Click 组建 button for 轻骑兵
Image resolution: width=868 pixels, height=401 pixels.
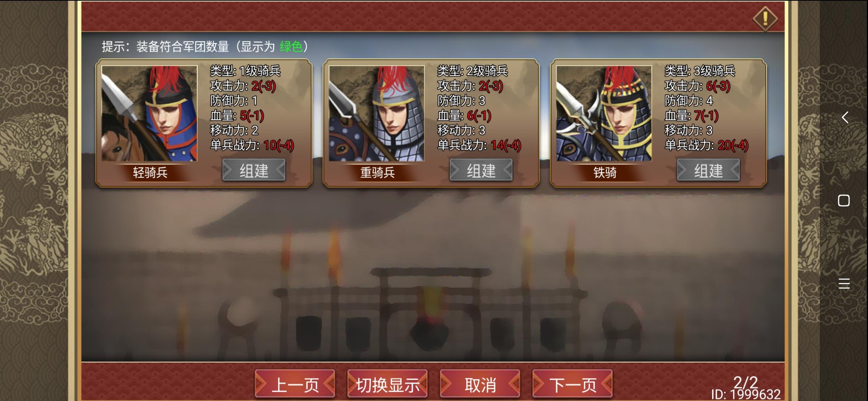point(254,170)
